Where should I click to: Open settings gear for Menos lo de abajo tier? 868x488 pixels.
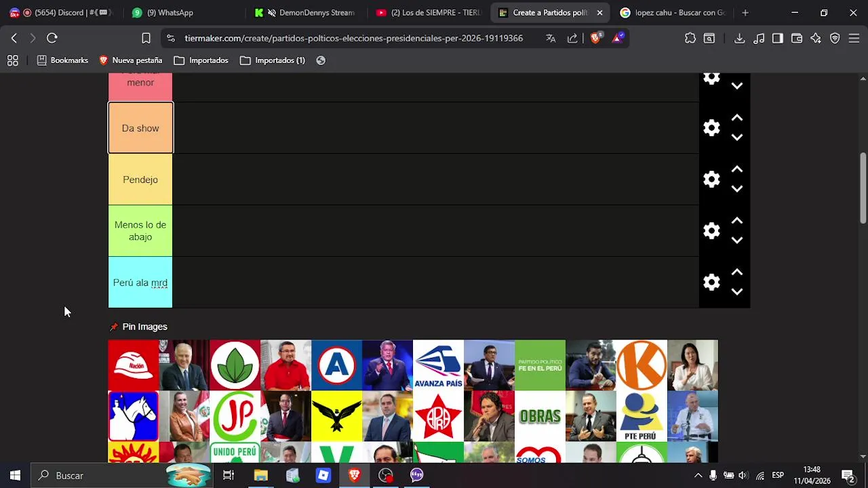[711, 231]
